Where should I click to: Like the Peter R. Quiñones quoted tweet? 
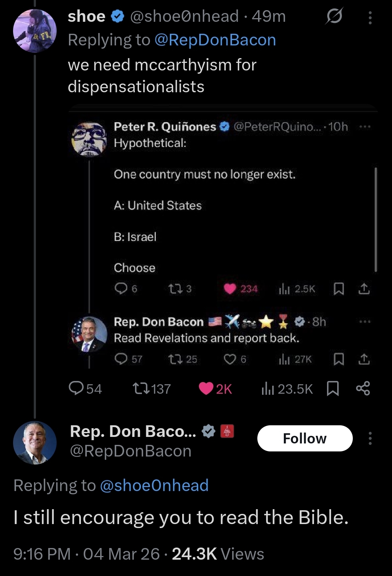tap(230, 289)
